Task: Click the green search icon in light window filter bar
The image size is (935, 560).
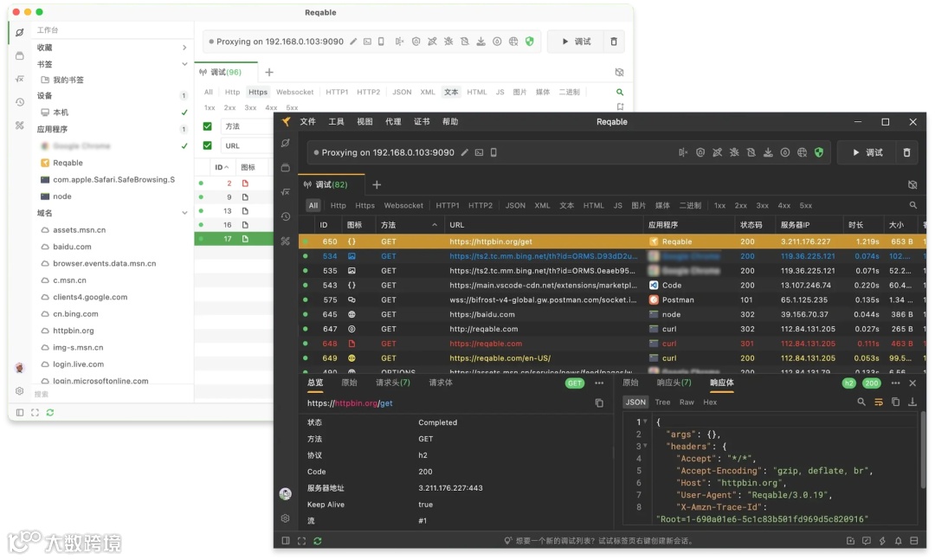Action: point(620,92)
